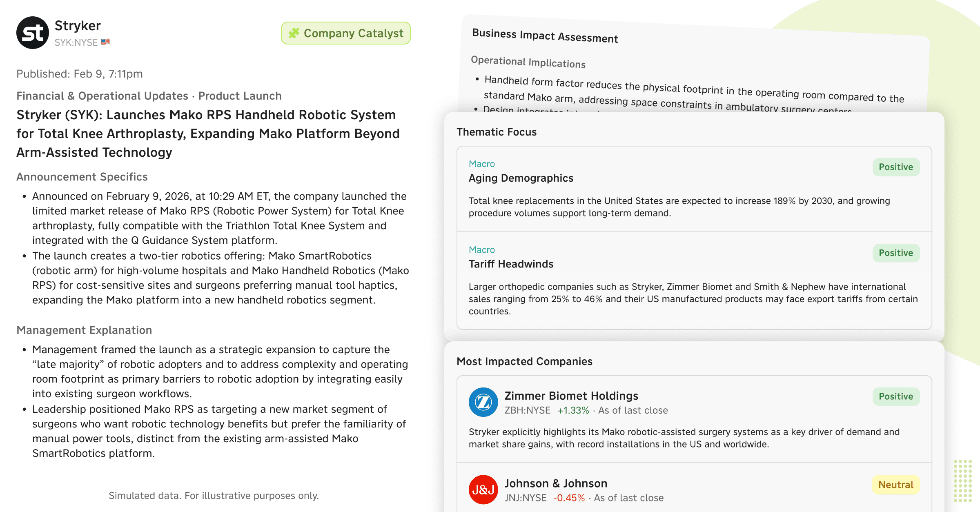
Task: Select the Financial & Operational Updates category
Action: point(102,96)
